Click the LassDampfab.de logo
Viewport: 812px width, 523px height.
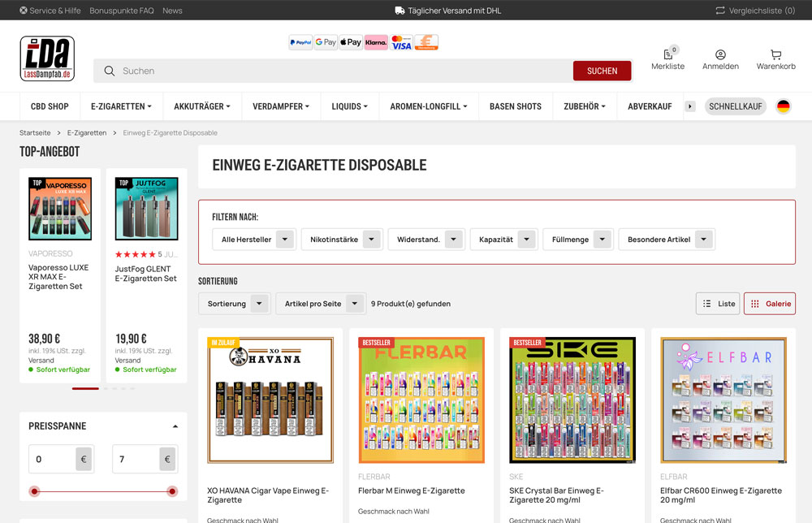click(47, 58)
